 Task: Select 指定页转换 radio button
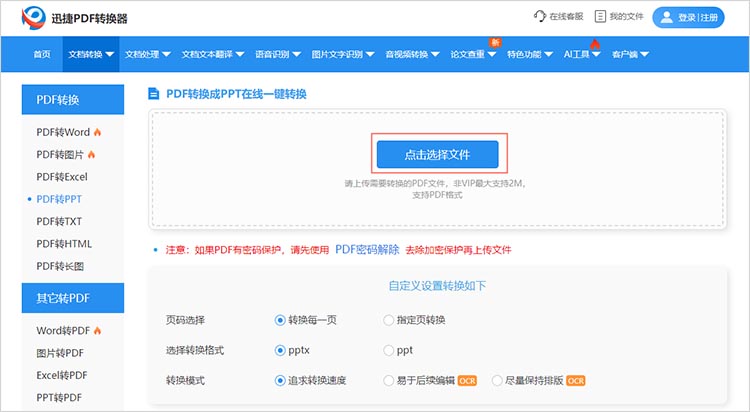click(x=388, y=320)
